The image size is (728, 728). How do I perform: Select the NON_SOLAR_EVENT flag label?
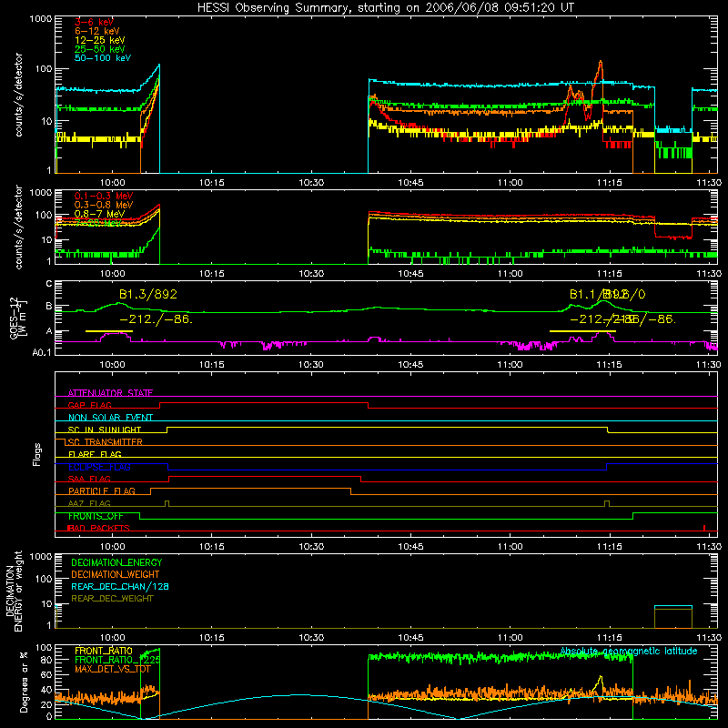[x=110, y=418]
